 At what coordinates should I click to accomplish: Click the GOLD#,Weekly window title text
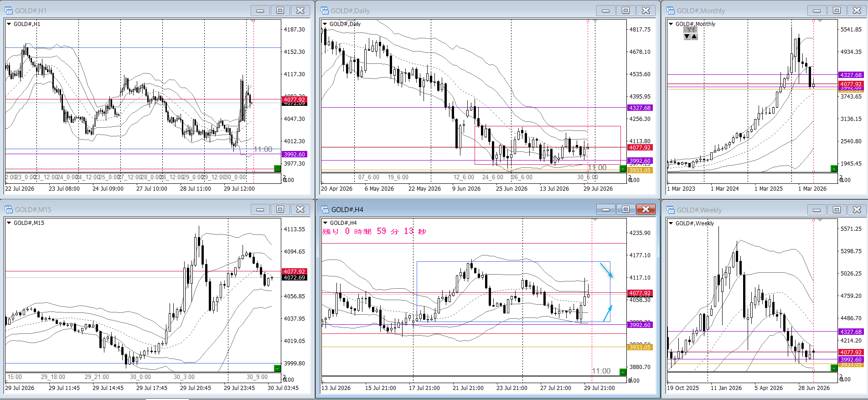click(699, 210)
